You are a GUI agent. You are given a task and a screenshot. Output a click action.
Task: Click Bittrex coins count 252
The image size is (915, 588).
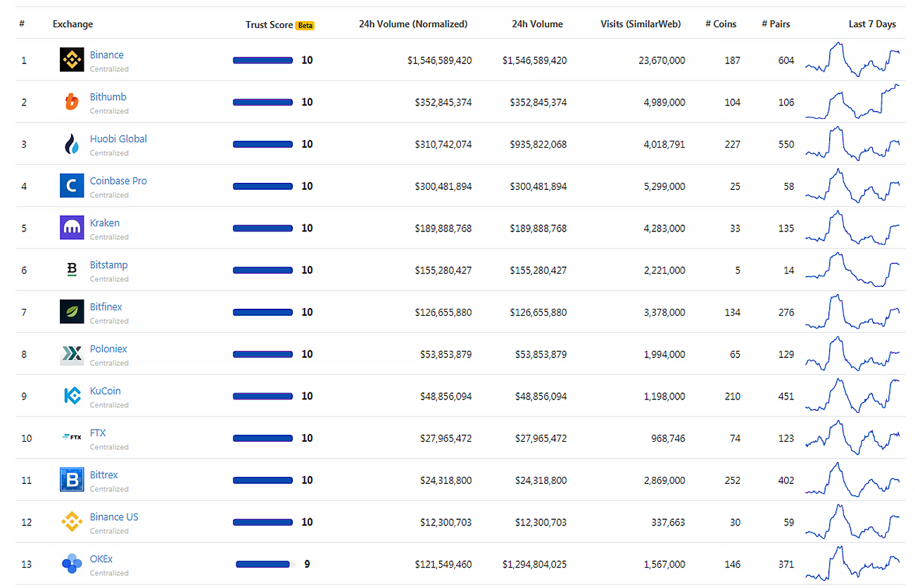click(x=732, y=480)
